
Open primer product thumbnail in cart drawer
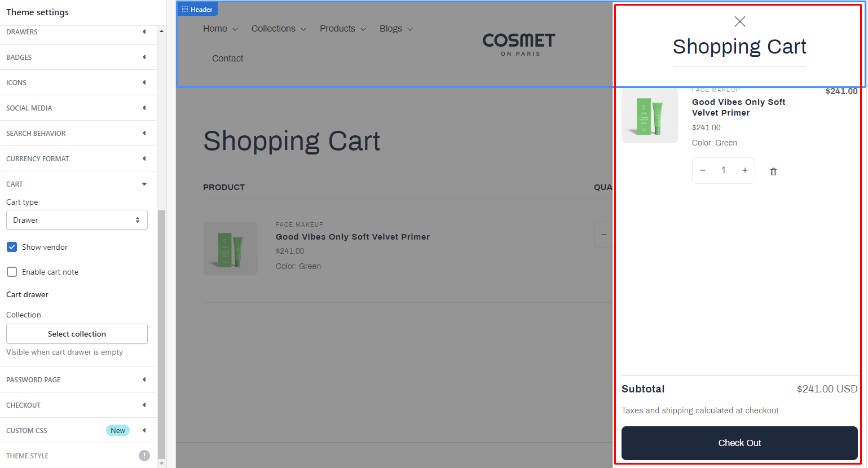click(x=650, y=115)
